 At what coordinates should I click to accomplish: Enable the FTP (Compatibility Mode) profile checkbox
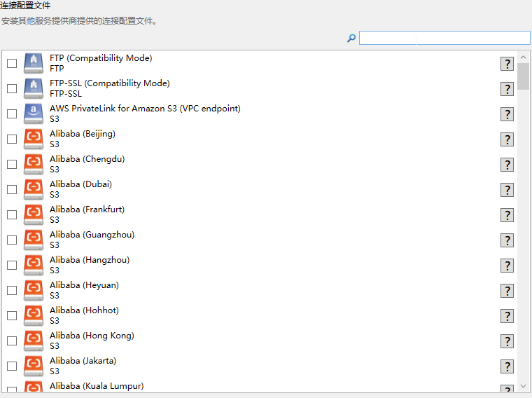pyautogui.click(x=12, y=63)
